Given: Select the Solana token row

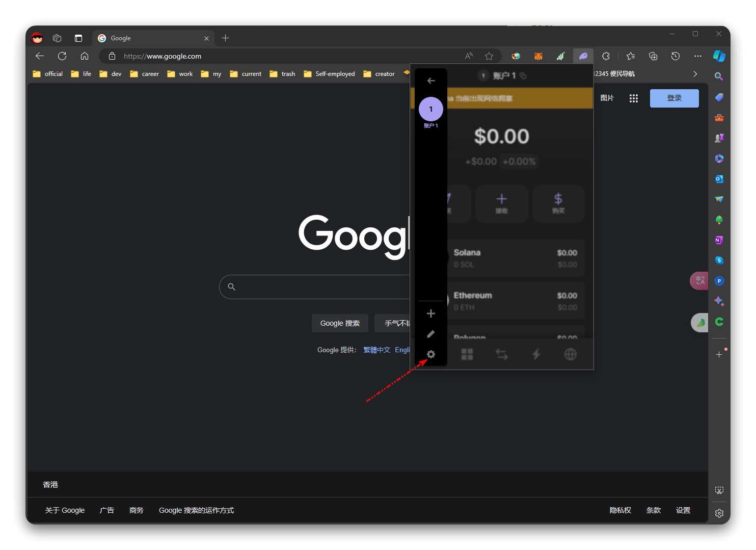Looking at the screenshot, I should click(x=516, y=258).
